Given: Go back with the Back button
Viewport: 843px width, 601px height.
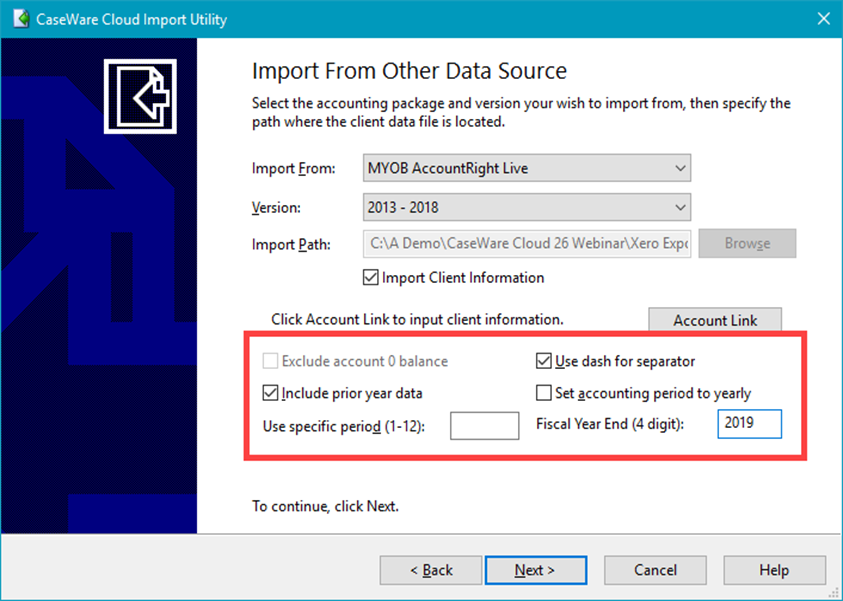Looking at the screenshot, I should (x=431, y=570).
